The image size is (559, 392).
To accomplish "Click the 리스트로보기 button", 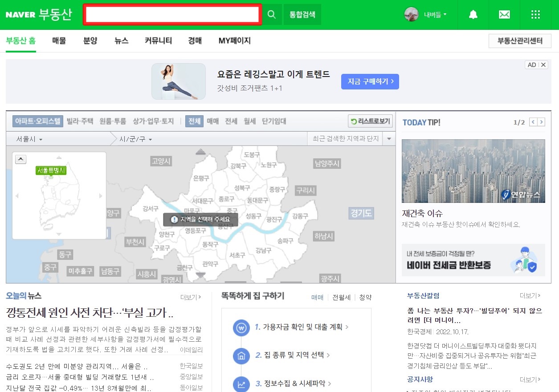I will (370, 121).
